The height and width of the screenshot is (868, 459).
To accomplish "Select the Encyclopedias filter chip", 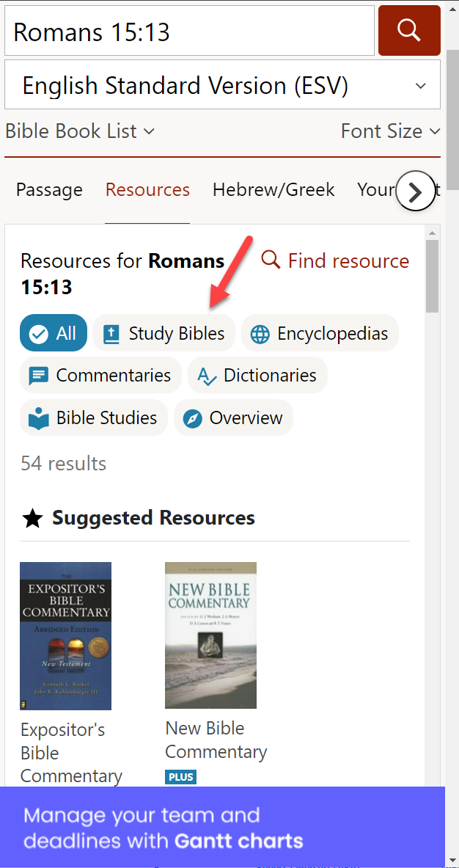I will coord(320,333).
